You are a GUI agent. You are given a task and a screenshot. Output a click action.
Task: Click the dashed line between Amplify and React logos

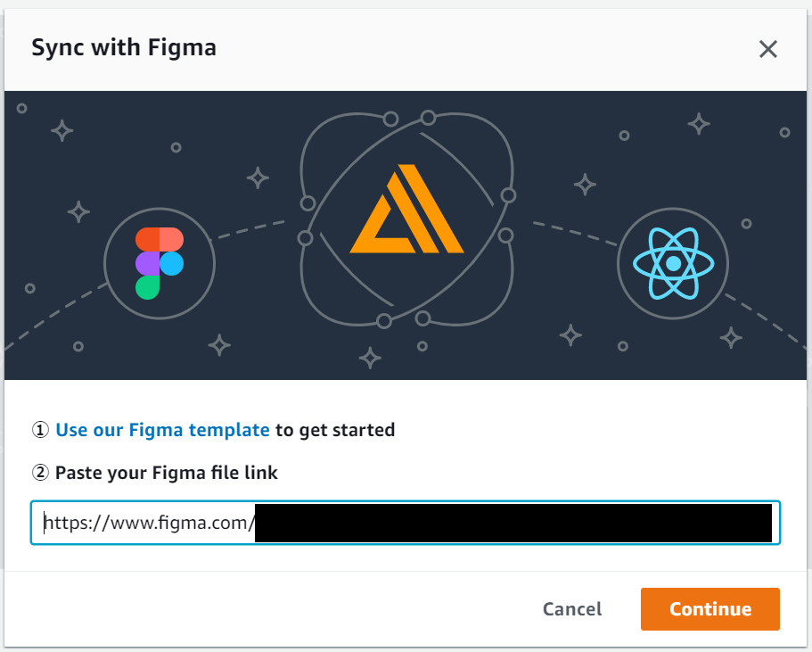point(575,233)
